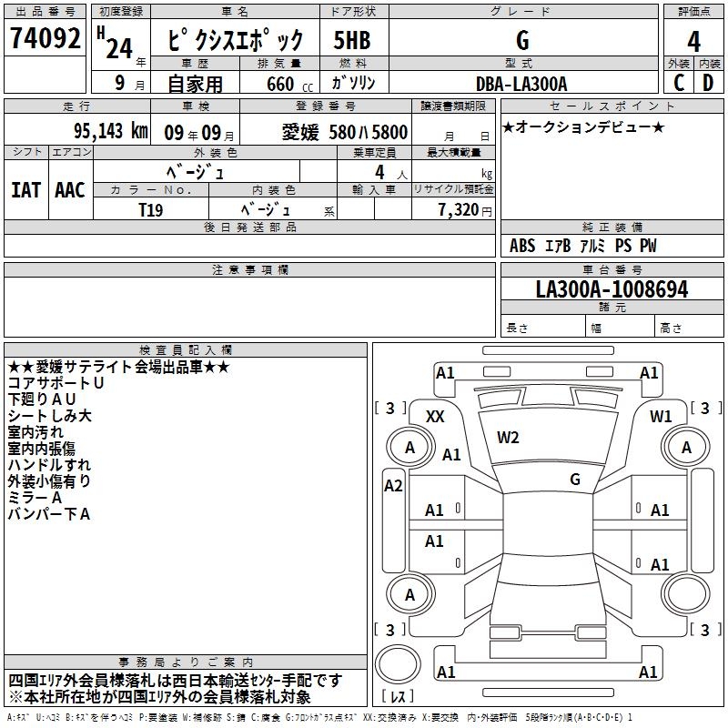Select the chassis number LA300A-1008694
728x728 pixels.
coord(612,289)
